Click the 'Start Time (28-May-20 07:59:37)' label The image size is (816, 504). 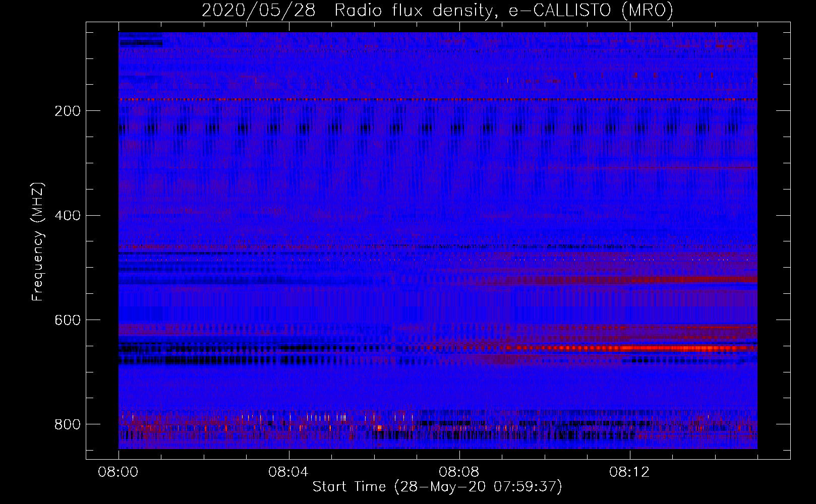pyautogui.click(x=437, y=487)
